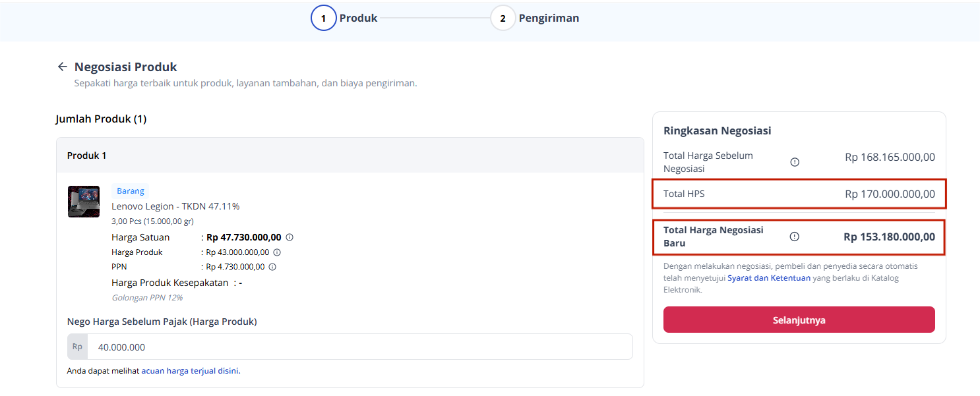Open the Pengiriman step label
The width and height of the screenshot is (980, 396).
coord(549,18)
